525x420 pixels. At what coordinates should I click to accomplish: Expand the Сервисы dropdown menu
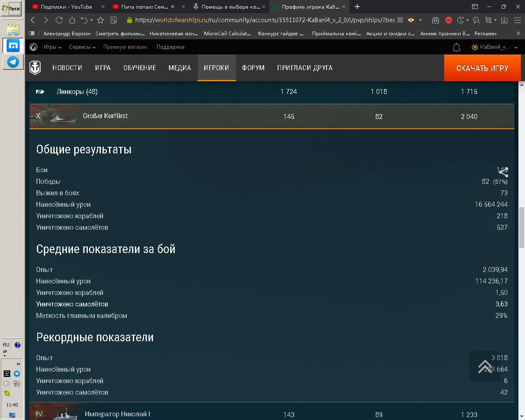pos(82,47)
